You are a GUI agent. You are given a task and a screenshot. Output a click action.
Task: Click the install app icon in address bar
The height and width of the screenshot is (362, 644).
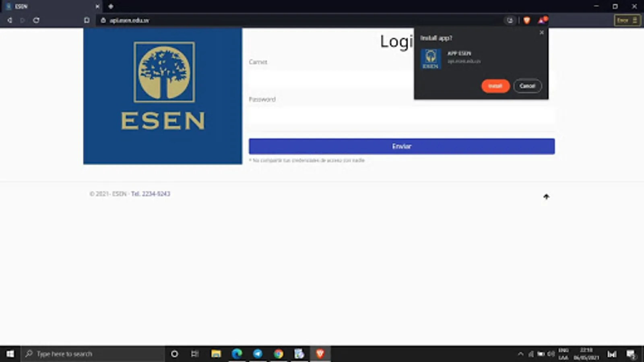point(510,21)
